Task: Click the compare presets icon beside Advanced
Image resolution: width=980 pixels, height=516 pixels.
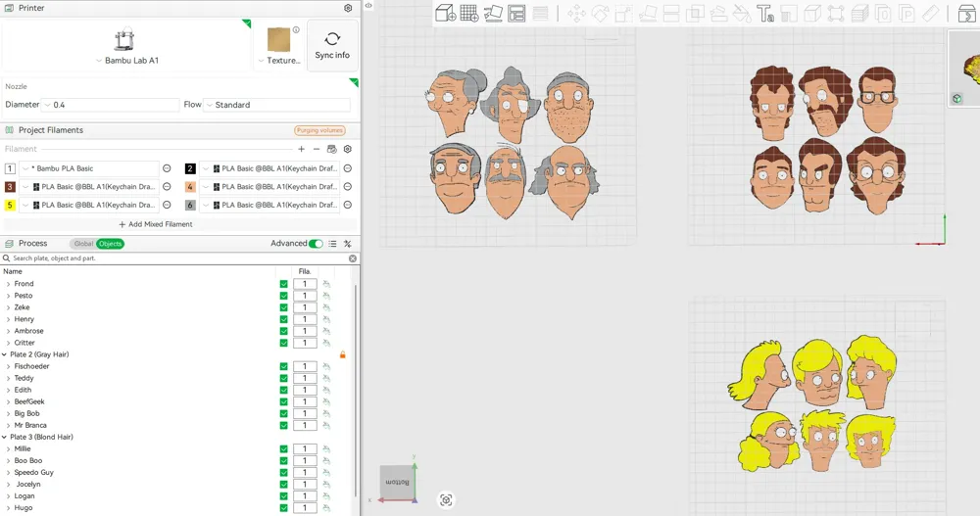Action: tap(348, 244)
